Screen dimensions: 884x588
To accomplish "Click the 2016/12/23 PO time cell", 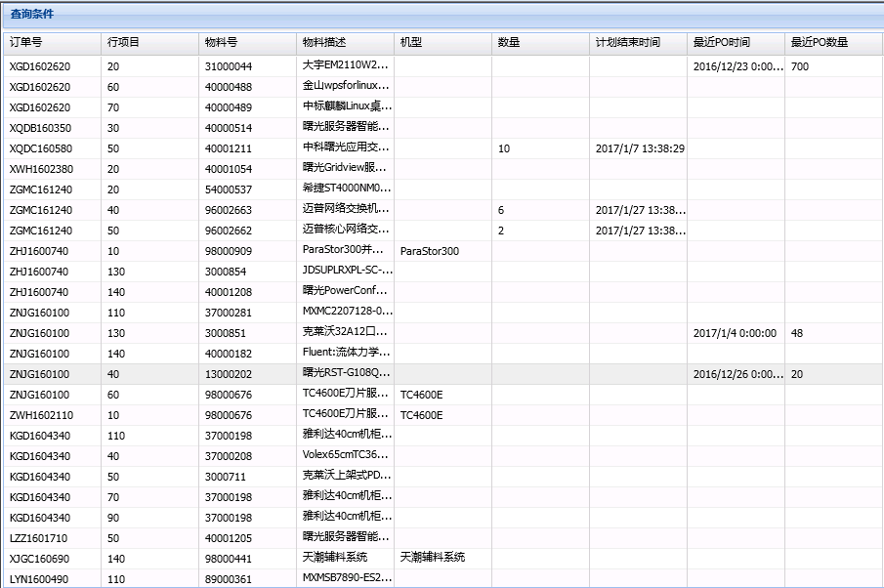I will (x=736, y=66).
